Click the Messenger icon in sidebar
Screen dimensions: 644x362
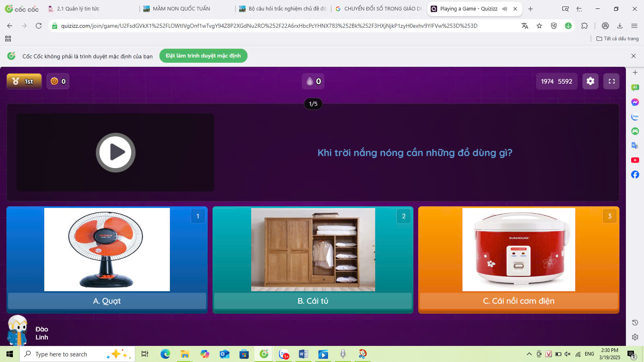635,102
